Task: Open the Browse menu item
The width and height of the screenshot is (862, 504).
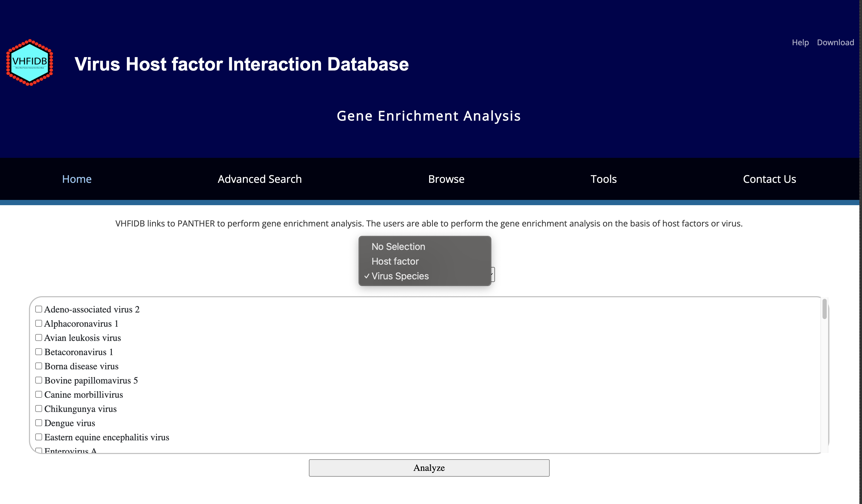Action: tap(446, 179)
